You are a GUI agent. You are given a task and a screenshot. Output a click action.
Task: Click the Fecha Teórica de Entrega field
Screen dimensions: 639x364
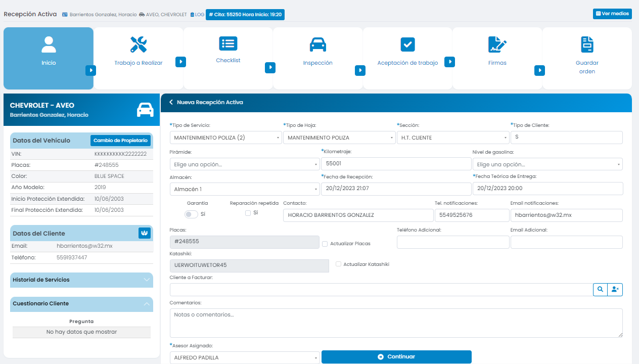click(547, 189)
